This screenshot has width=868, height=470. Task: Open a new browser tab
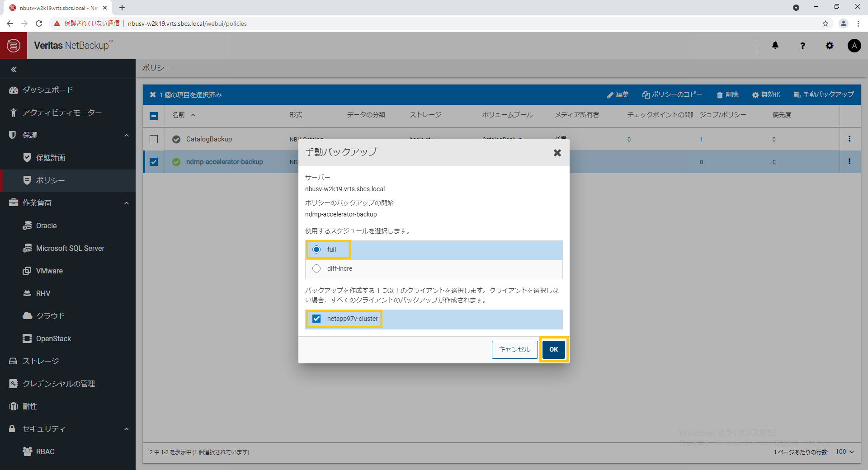tap(122, 8)
